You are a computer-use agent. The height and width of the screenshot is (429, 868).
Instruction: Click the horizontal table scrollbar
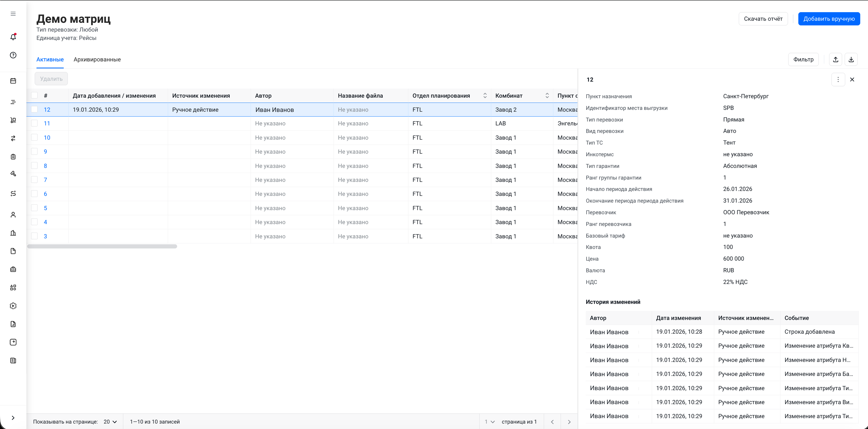pos(102,246)
